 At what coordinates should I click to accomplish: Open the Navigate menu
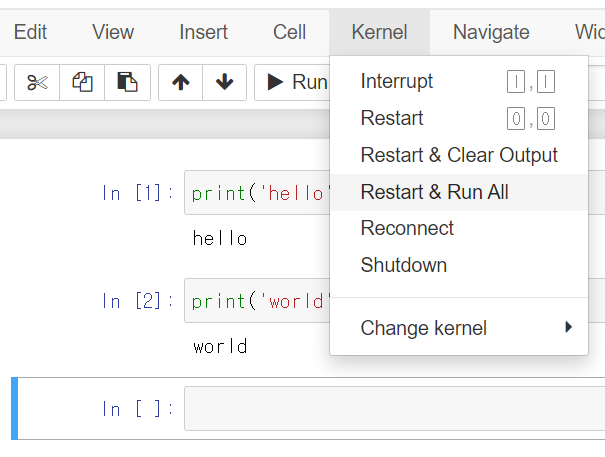(x=491, y=32)
